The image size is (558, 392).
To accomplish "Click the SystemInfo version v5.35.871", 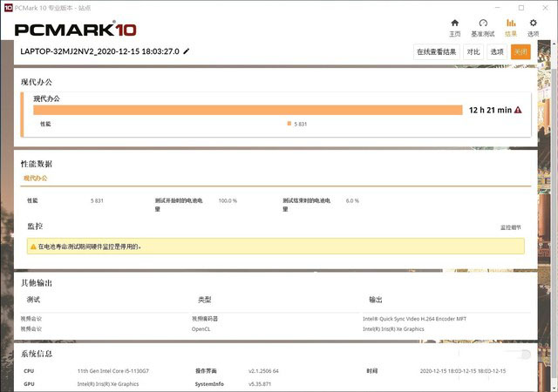I will (260, 384).
